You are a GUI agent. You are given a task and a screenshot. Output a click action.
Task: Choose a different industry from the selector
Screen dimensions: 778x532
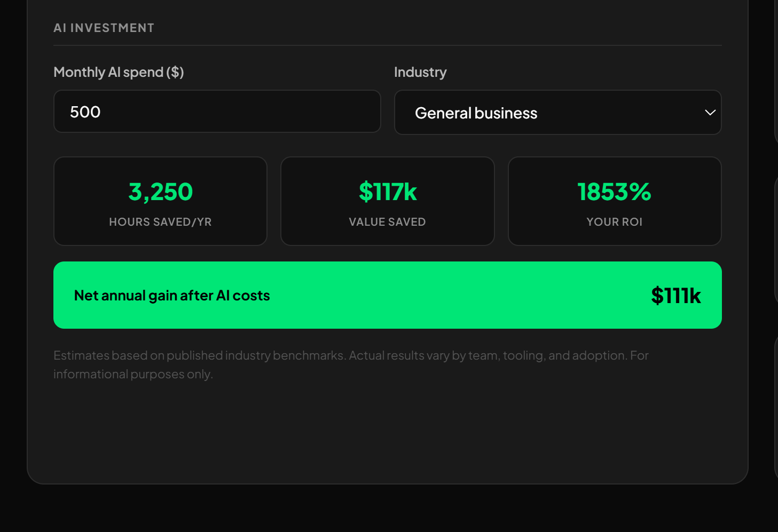point(557,113)
